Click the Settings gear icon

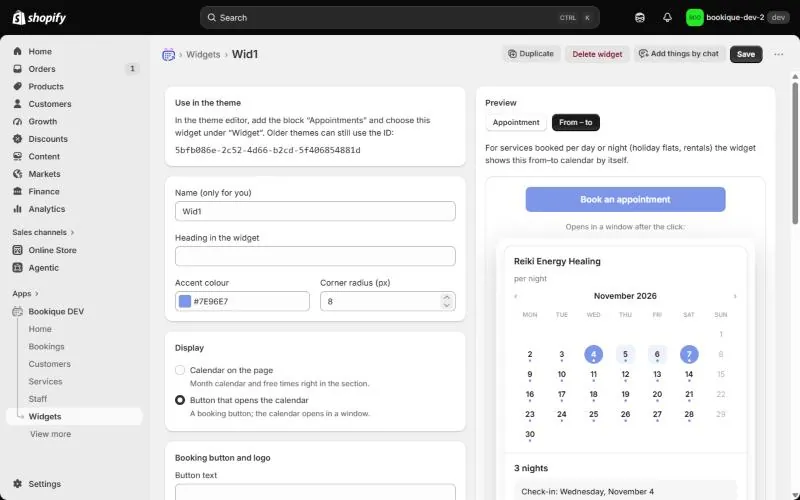click(x=17, y=484)
